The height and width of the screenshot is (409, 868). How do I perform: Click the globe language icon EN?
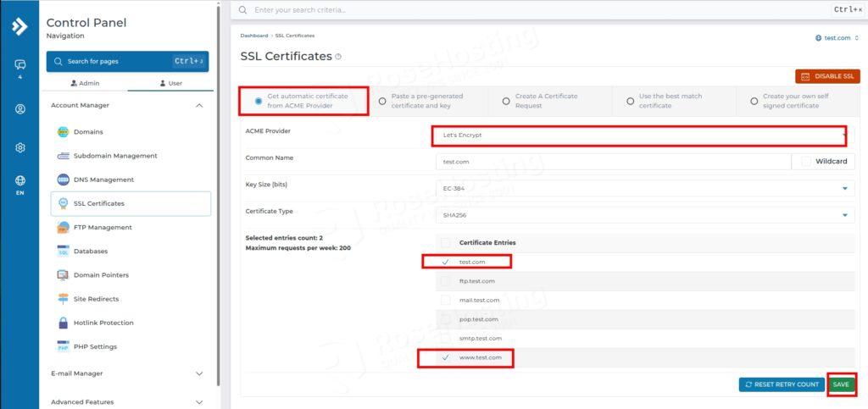[x=20, y=180]
